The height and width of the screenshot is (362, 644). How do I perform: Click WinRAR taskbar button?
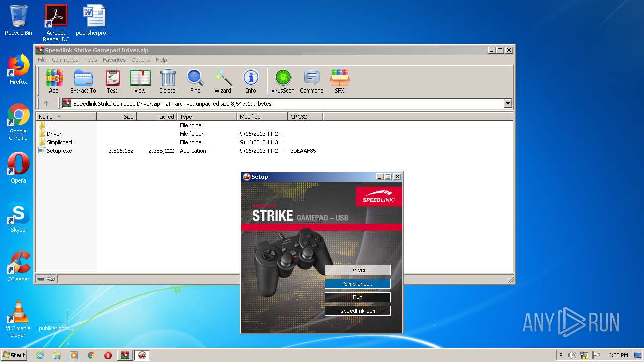coord(125,355)
